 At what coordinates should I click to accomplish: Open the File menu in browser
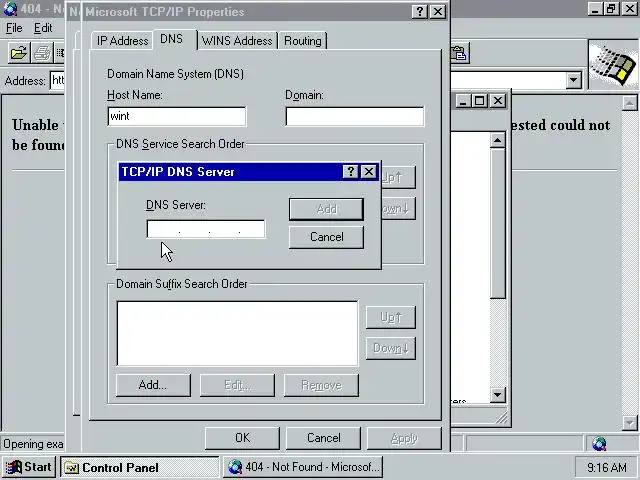[14, 28]
